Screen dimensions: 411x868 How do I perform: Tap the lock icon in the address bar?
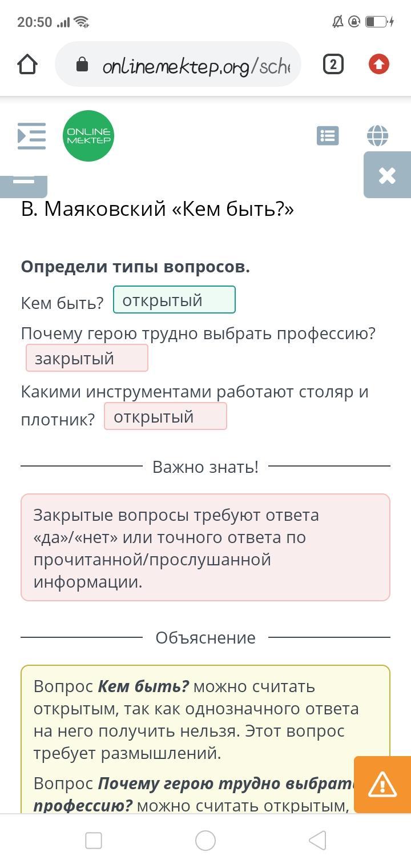click(x=82, y=65)
